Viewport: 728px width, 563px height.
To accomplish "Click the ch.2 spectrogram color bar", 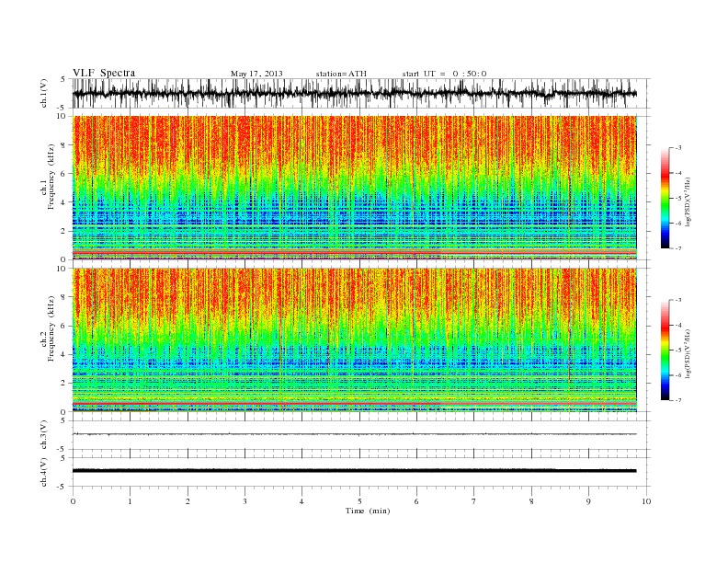I will [665, 350].
